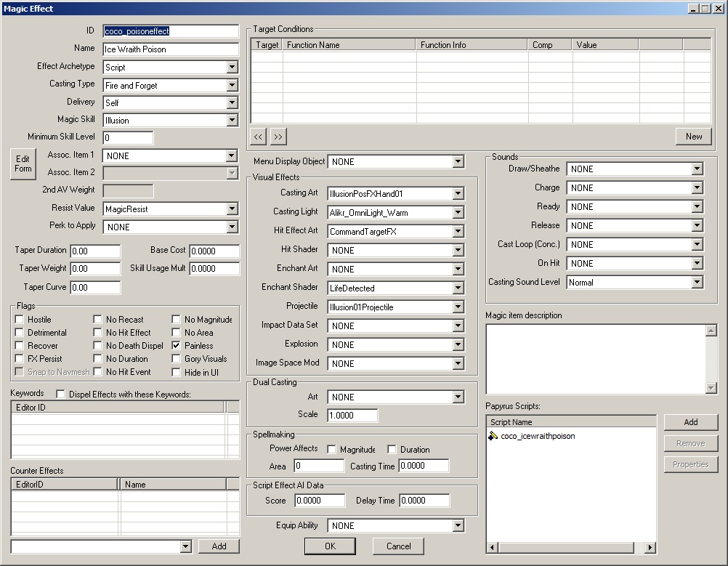Click the New target condition button
This screenshot has height=566, width=728.
693,136
